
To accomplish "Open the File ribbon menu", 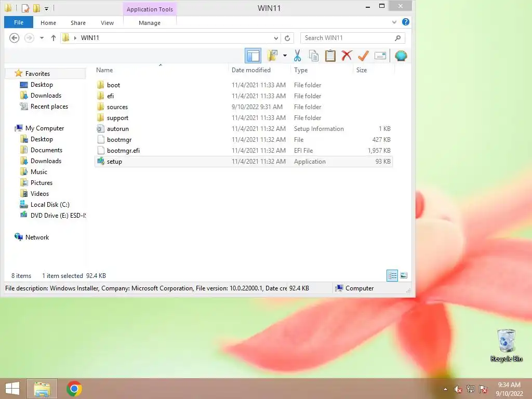I will point(19,22).
